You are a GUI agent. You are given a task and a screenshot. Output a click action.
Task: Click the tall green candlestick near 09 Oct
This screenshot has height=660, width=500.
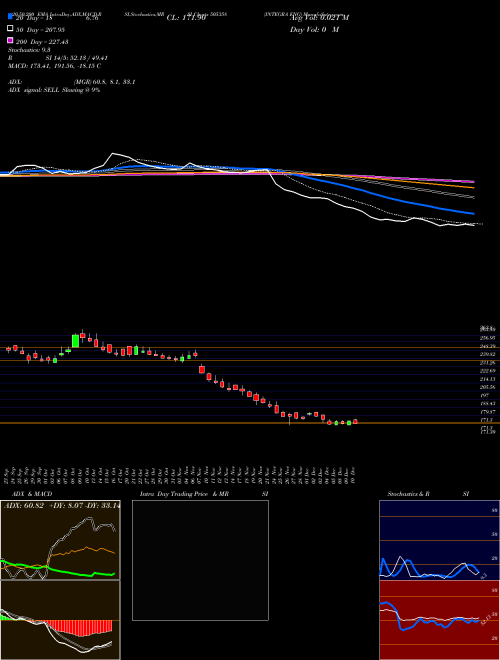tap(75, 341)
